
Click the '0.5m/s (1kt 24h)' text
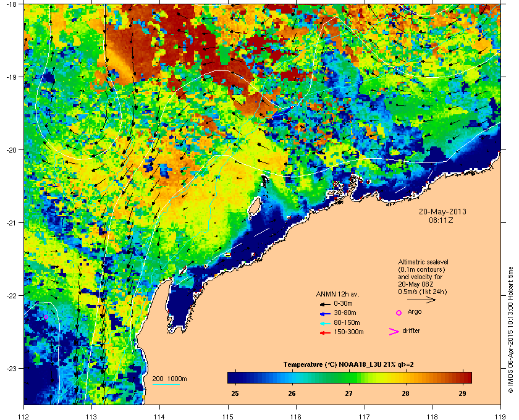point(423,292)
